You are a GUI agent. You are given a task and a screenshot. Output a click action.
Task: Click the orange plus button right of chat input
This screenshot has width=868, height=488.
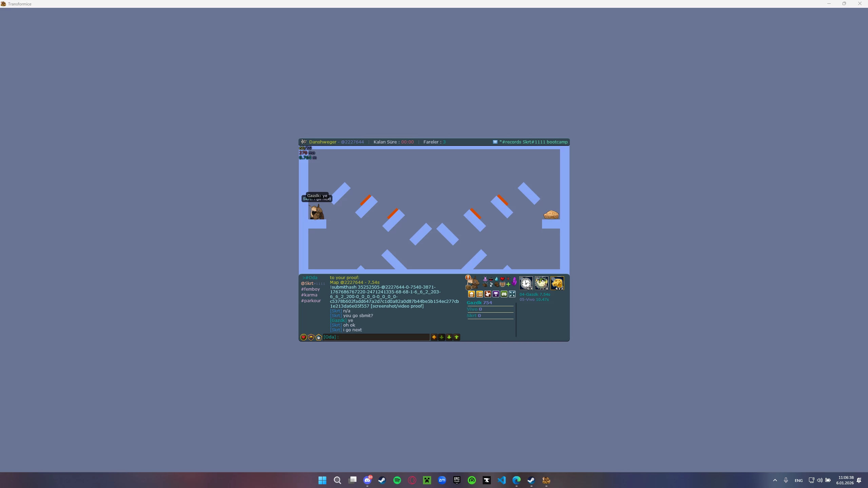[x=434, y=337]
